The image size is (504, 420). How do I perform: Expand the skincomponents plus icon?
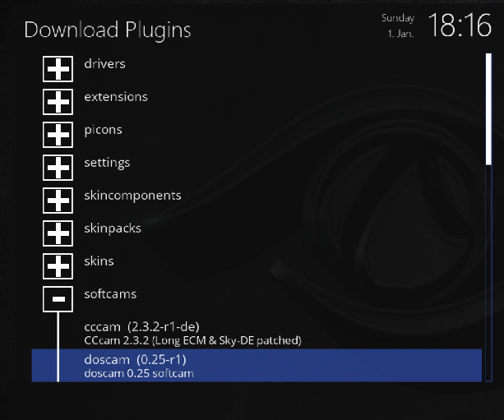pos(58,201)
